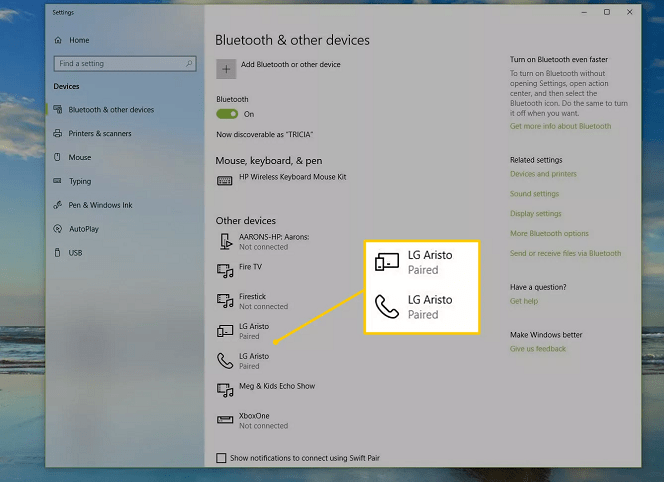The image size is (664, 482).
Task: Click the AutoPlay icon
Action: tap(58, 229)
